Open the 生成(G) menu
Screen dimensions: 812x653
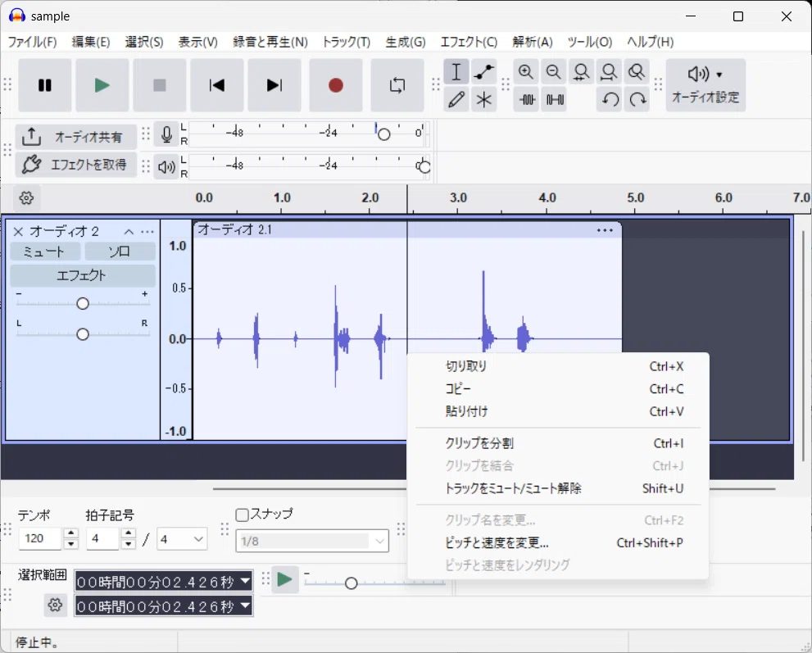(405, 42)
